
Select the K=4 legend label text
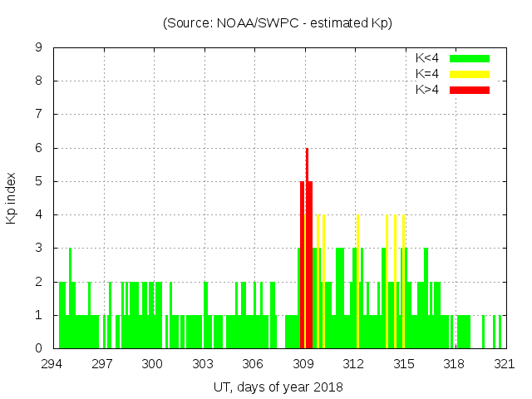tap(427, 74)
